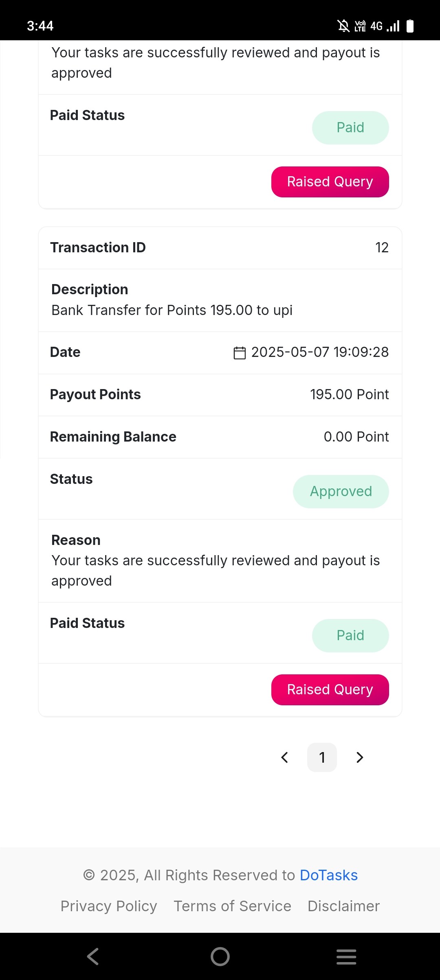
Task: Click the top card's Raised Query button
Action: click(x=330, y=182)
